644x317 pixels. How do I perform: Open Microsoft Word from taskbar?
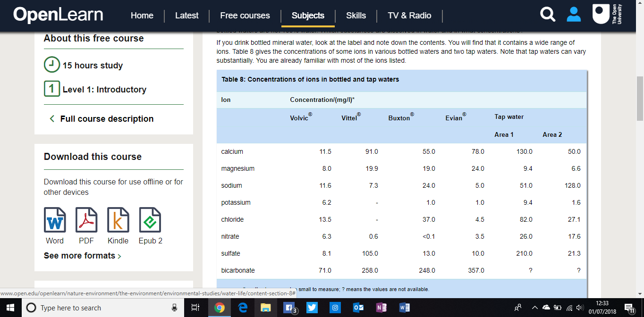(x=405, y=308)
